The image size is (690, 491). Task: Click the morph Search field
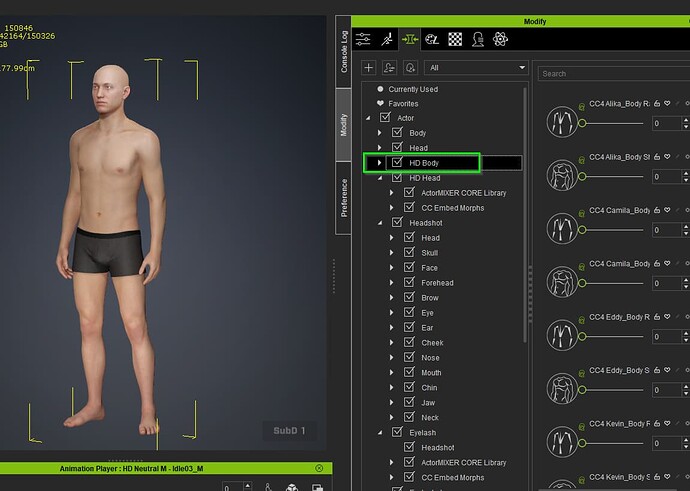[x=612, y=73]
